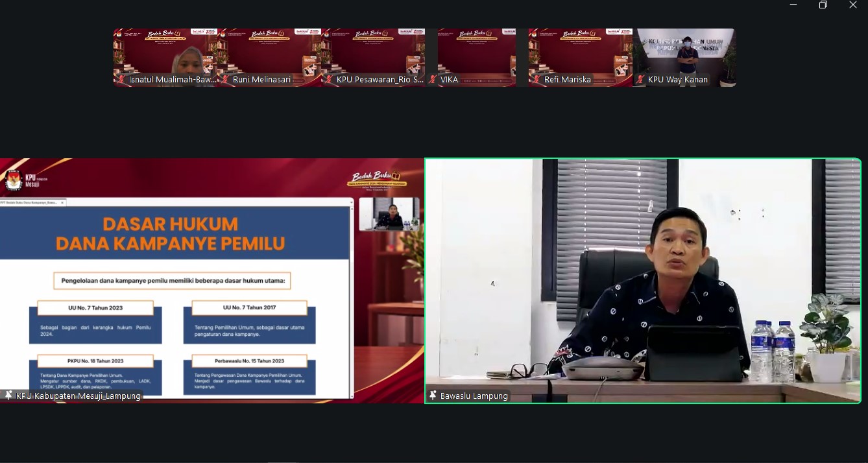The height and width of the screenshot is (463, 868).
Task: Click 'PKPU No. 18 Tahun 2023' label
Action: click(95, 361)
